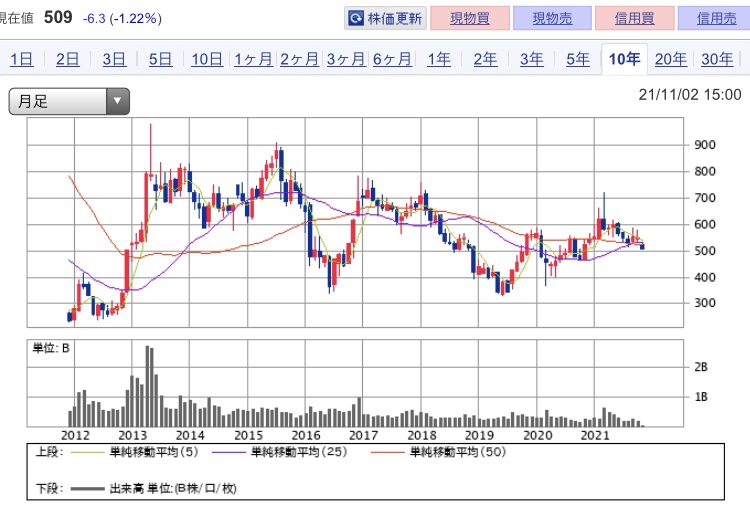Click the refresh icon in 株価更新 button
This screenshot has height=505, width=750.
355,19
